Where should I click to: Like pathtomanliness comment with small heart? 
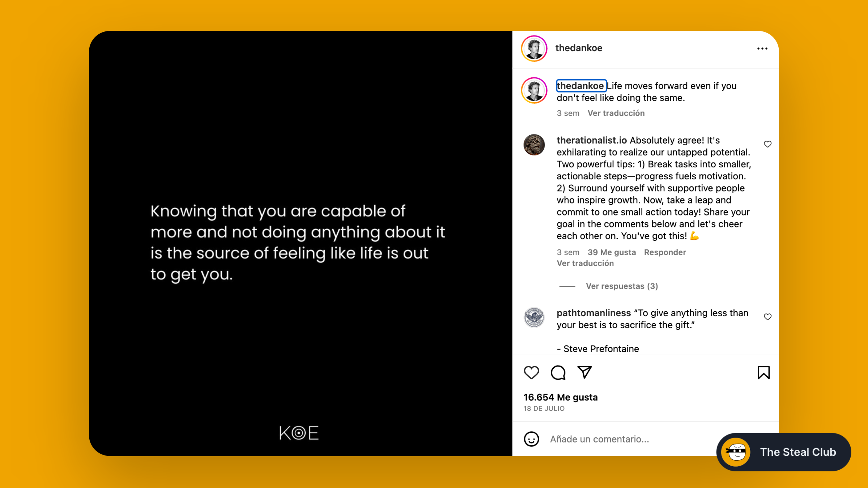[x=767, y=317]
